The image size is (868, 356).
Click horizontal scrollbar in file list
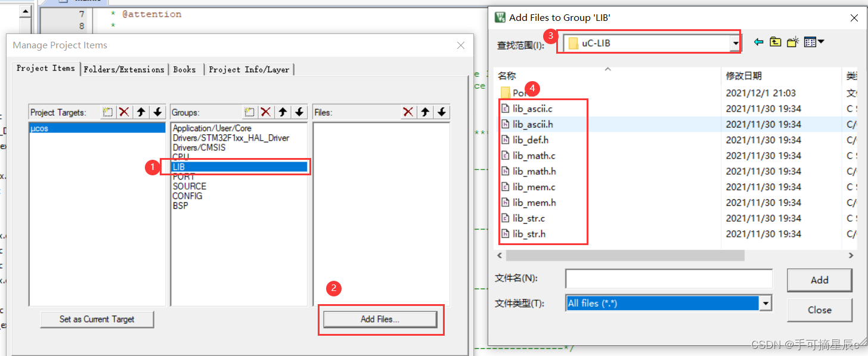pyautogui.click(x=625, y=255)
